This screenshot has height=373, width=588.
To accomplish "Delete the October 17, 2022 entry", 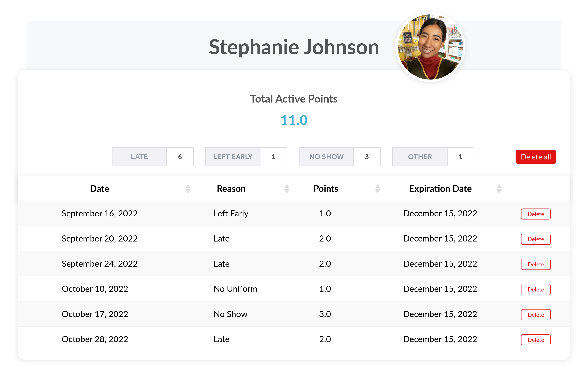I will (x=536, y=315).
